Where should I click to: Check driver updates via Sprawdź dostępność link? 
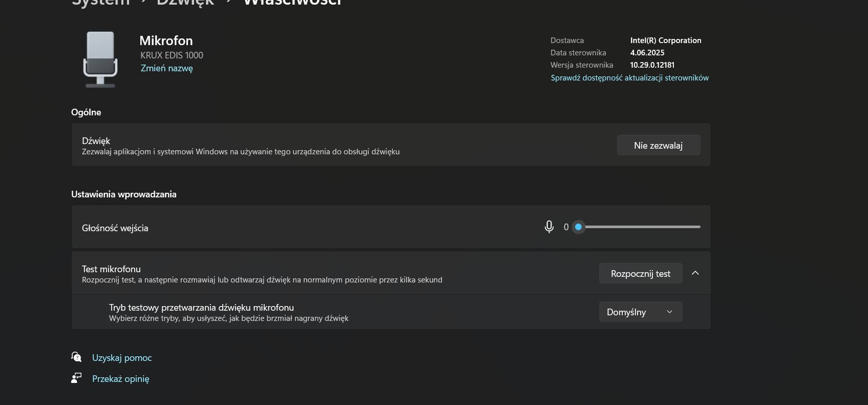[x=629, y=78]
